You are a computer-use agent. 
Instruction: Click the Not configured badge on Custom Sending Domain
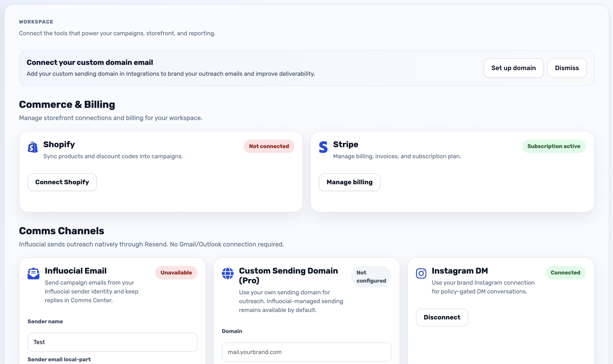pyautogui.click(x=371, y=277)
